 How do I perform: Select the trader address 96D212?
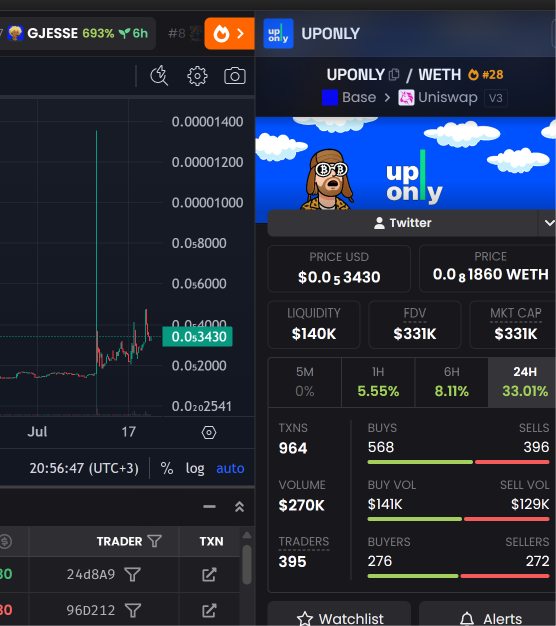(x=91, y=610)
